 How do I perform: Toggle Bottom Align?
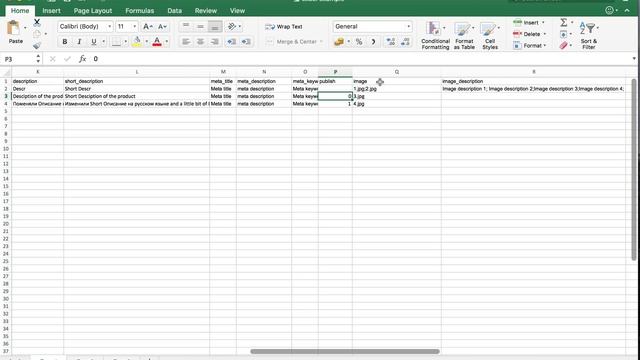point(215,27)
